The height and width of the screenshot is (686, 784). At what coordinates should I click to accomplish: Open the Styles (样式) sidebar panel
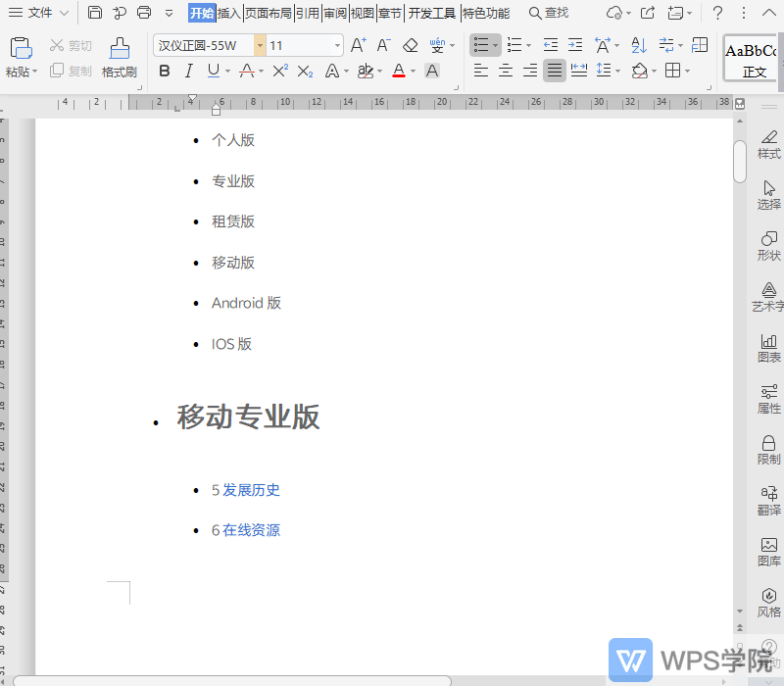[x=768, y=144]
